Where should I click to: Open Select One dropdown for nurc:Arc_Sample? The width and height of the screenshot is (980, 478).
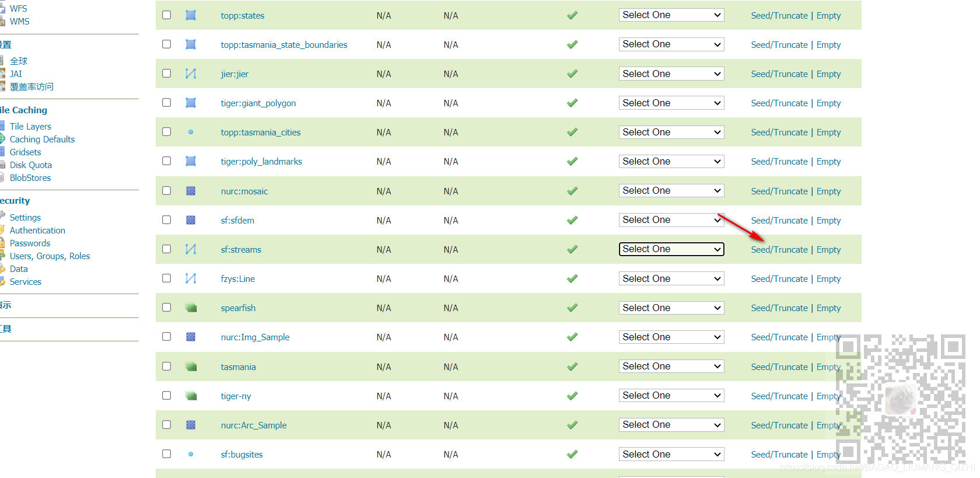671,425
